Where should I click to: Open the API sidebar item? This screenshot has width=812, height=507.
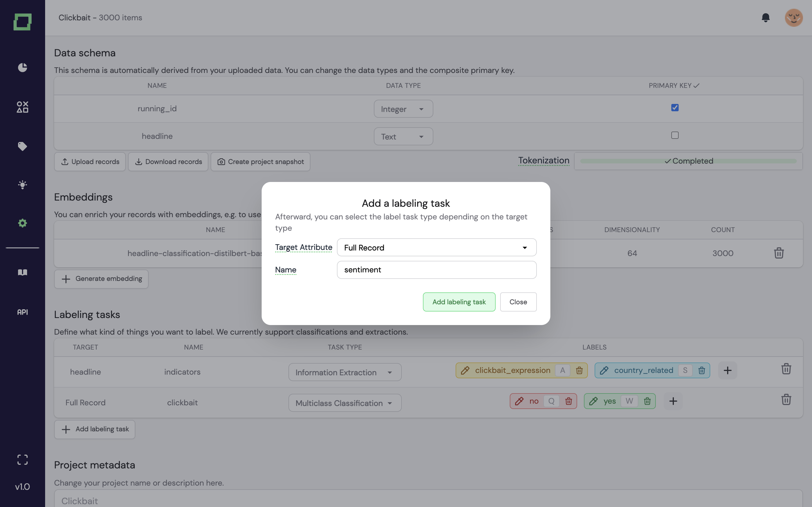click(23, 312)
